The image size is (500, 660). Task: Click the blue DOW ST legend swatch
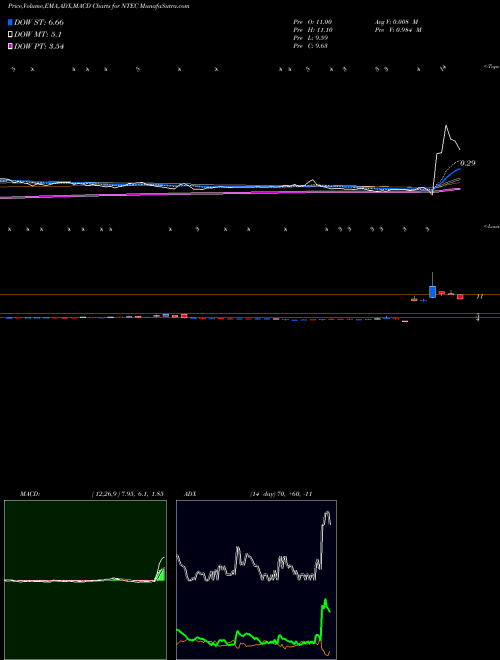coord(10,22)
